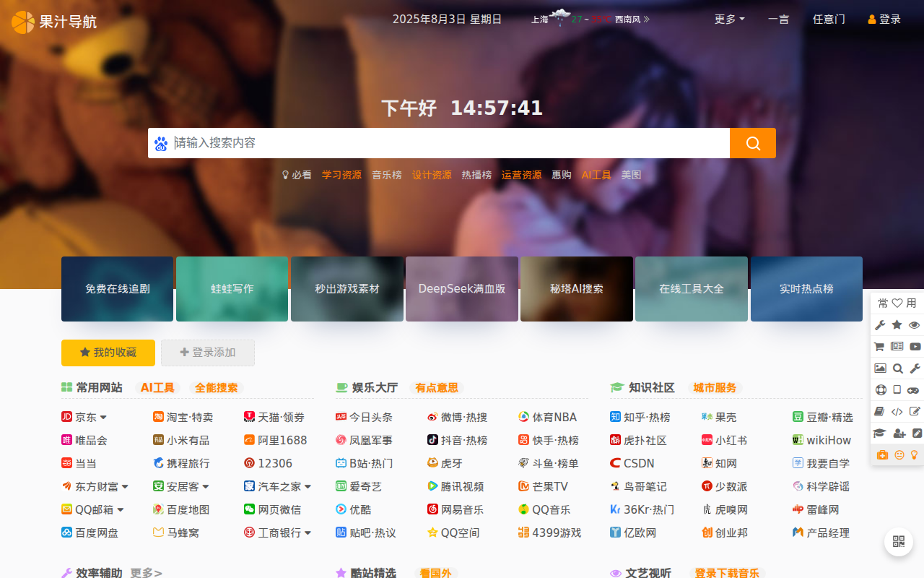The width and height of the screenshot is (924, 578).
Task: Open the 百度网盘 link
Action: (90, 533)
